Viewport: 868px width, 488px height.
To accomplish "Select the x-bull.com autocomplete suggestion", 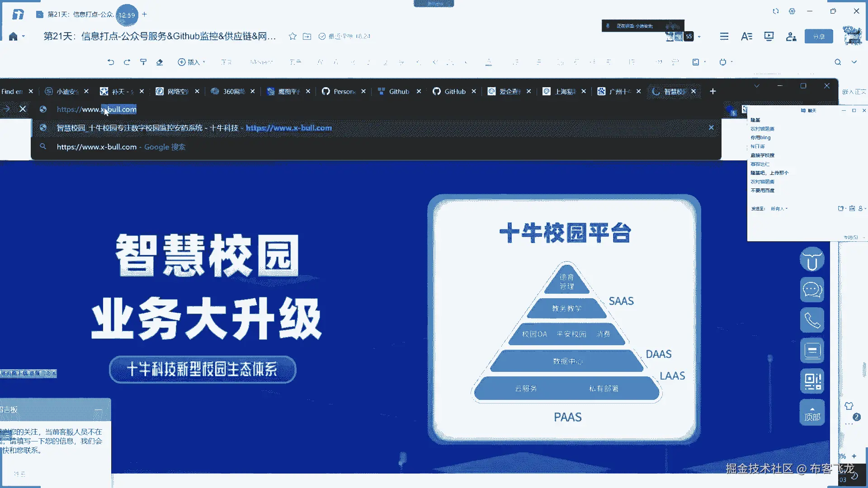I will tap(194, 128).
